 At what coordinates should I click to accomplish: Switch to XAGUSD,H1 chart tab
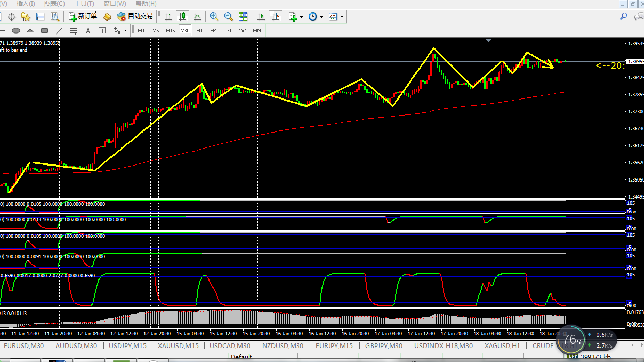(x=503, y=346)
